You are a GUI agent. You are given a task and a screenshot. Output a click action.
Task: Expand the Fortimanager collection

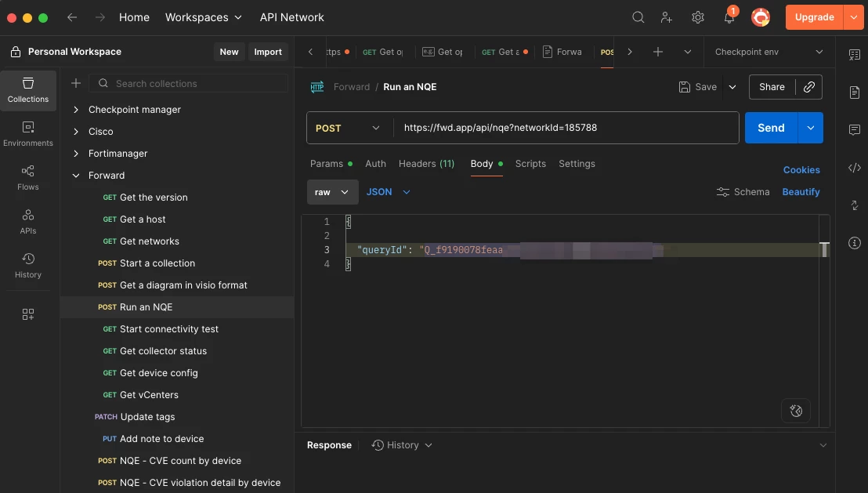tap(76, 154)
